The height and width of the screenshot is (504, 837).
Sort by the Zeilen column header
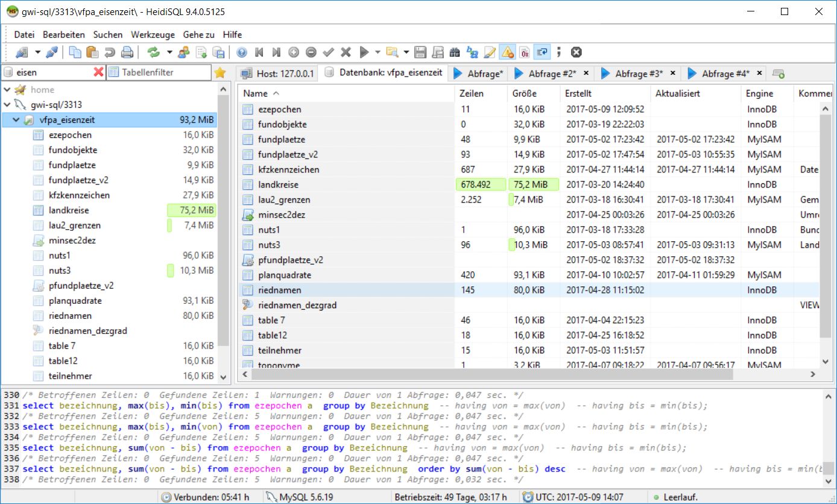pyautogui.click(x=481, y=93)
